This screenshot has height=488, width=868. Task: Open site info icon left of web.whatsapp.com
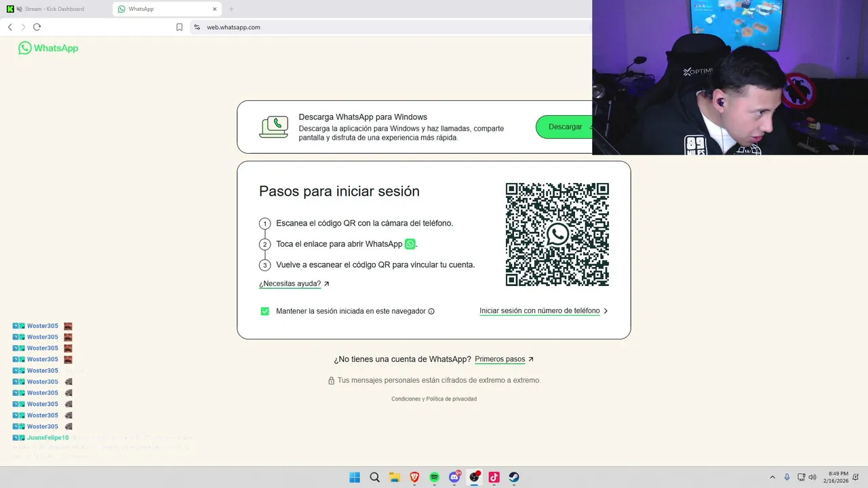click(x=197, y=27)
